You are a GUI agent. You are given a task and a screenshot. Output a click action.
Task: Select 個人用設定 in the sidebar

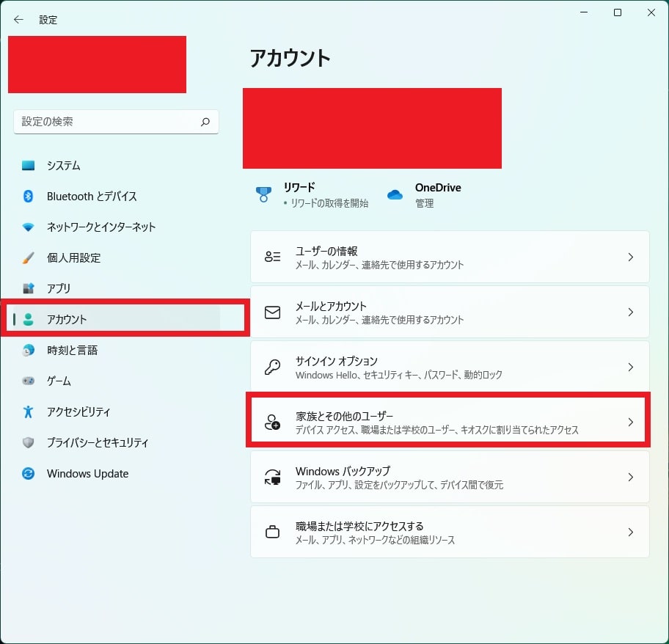(x=74, y=258)
